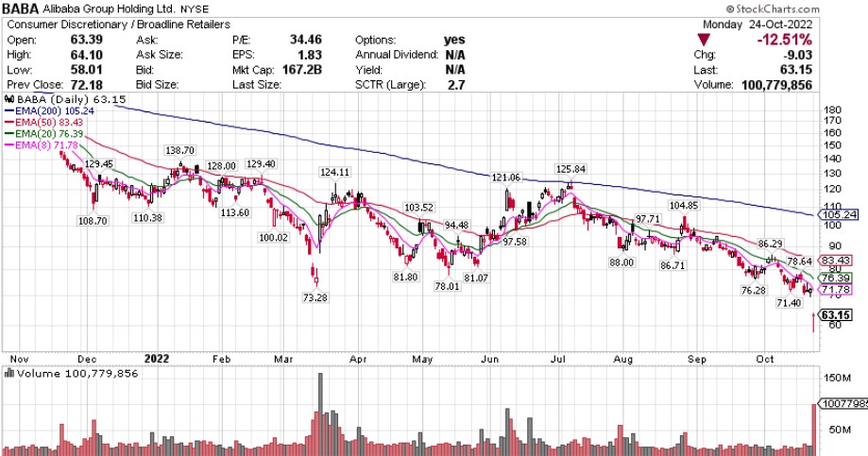Click the red down-triangle change indicator
868x456 pixels.
coord(704,40)
